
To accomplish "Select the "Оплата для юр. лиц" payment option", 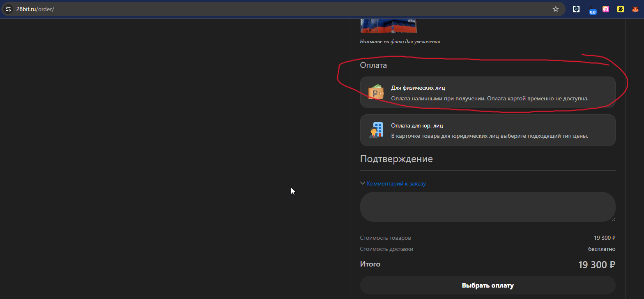I will pos(488,130).
